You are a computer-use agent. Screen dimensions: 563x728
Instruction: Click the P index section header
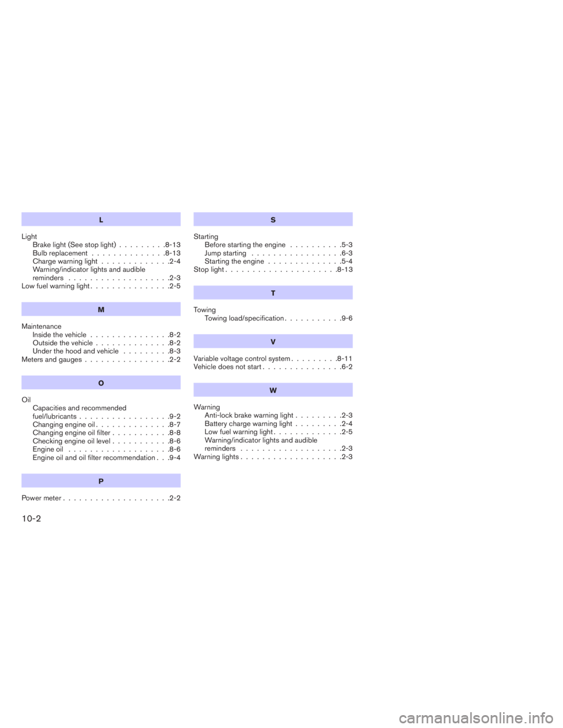tap(101, 481)
